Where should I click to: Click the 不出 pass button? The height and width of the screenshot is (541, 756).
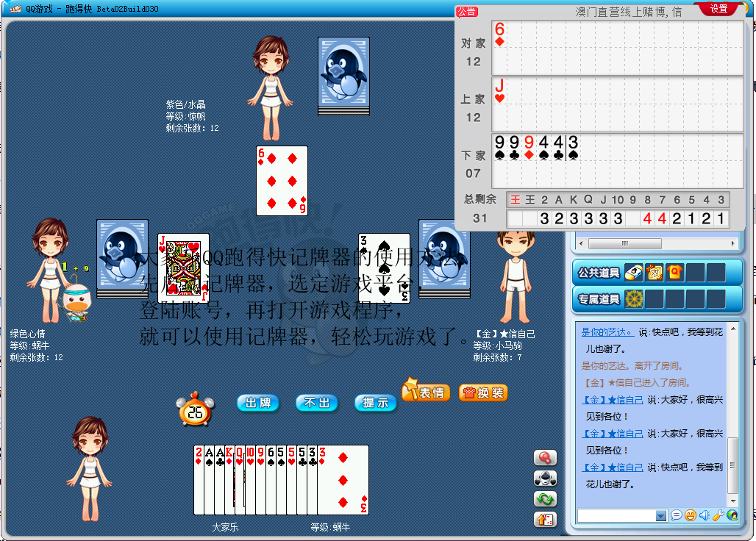point(317,403)
